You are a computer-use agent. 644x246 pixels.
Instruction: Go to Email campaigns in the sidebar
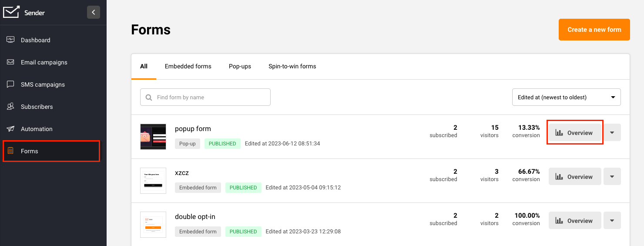[x=44, y=62]
